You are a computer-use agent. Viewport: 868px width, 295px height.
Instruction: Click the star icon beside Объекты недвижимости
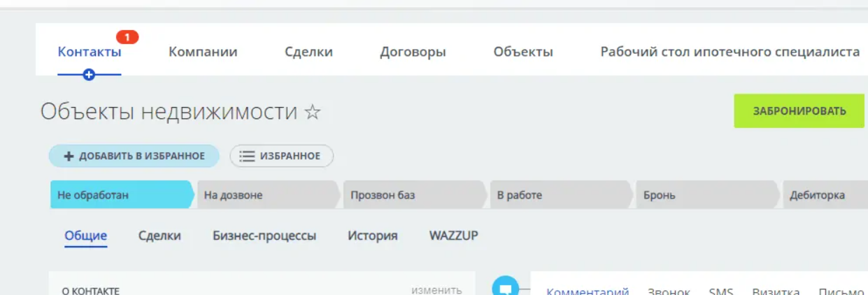(313, 113)
